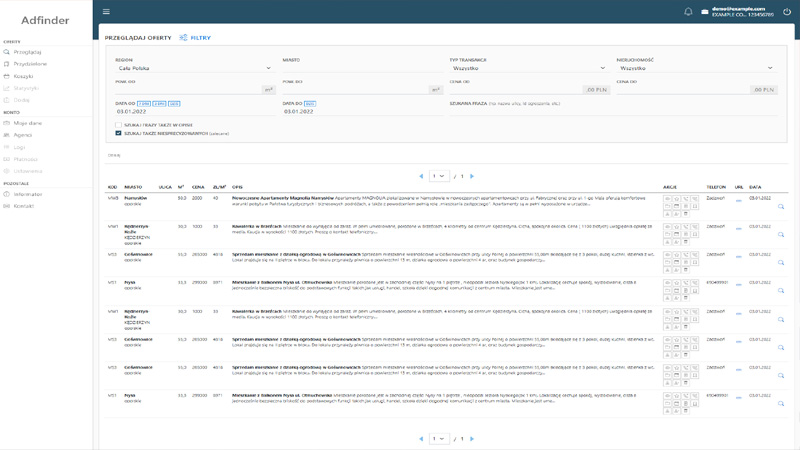Click the user email in the top bar
Image resolution: width=800 pixels, height=450 pixels.
pos(738,9)
